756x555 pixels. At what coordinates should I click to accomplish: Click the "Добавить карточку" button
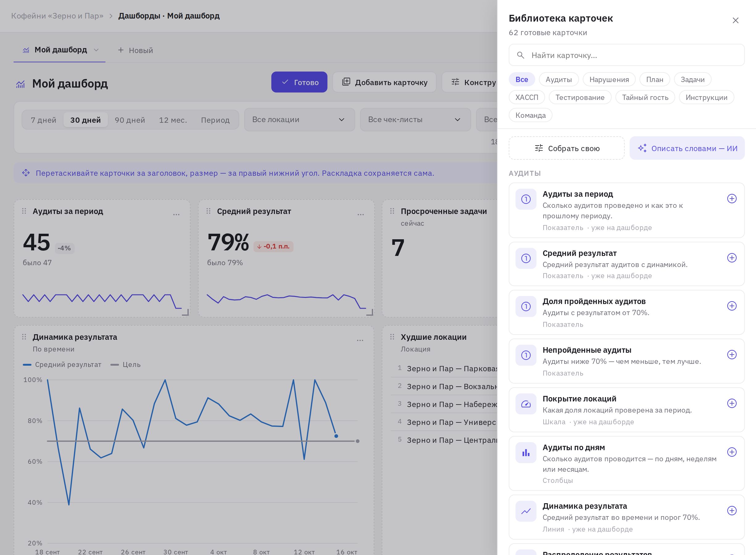(384, 82)
